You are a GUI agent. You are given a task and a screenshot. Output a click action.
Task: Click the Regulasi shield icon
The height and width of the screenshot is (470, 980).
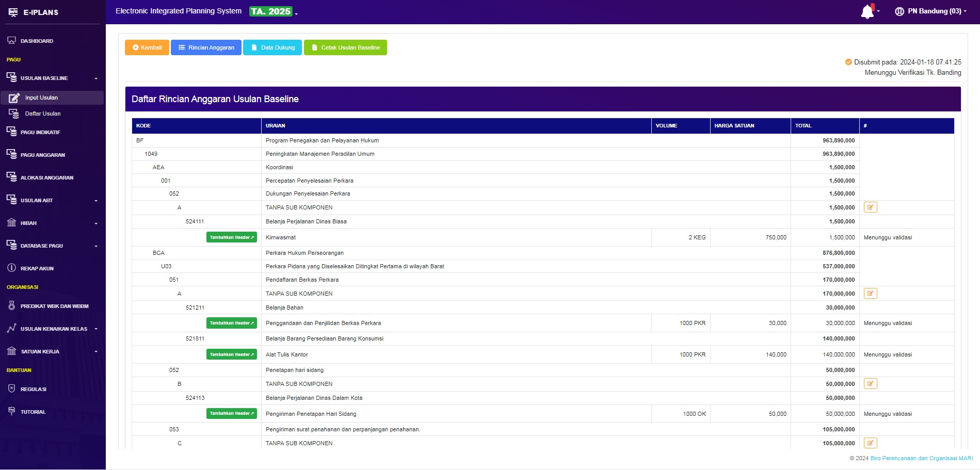[x=11, y=389]
